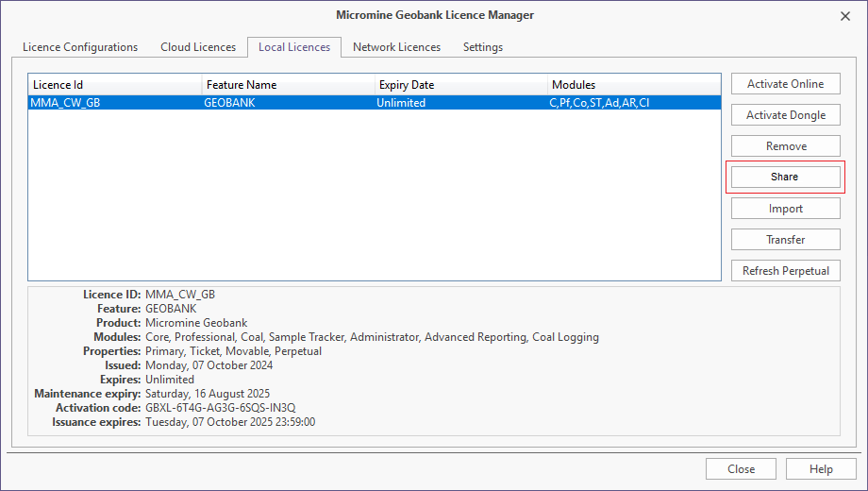Open Help for the Licence Manager

click(821, 469)
